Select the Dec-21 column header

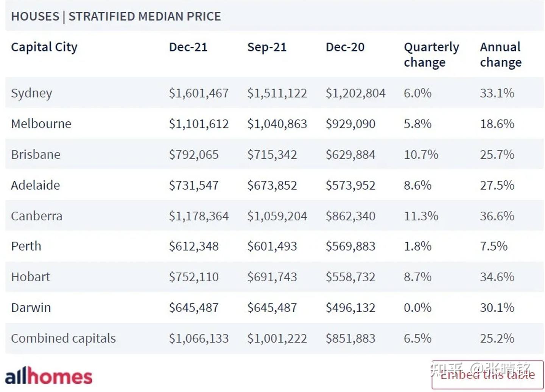188,47
